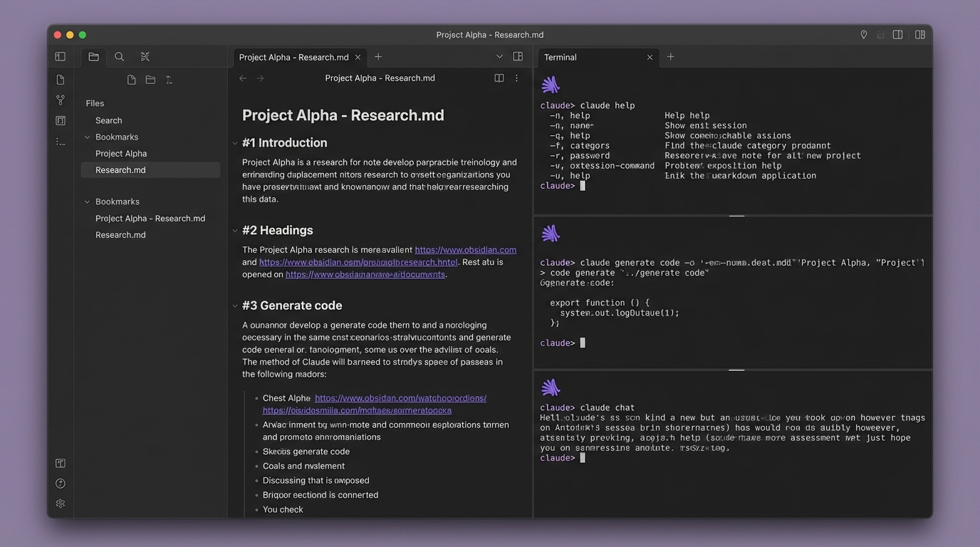
Task: Open help via the question mark icon
Action: (x=61, y=484)
